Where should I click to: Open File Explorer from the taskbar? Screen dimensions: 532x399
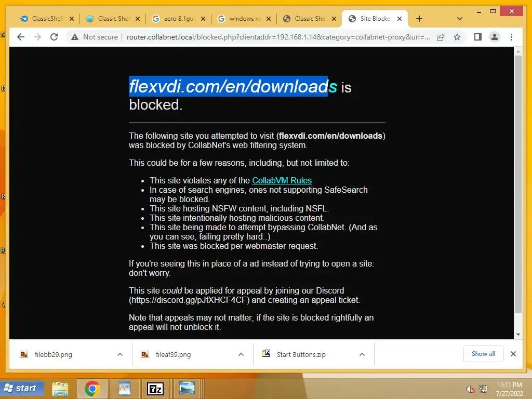[60, 389]
